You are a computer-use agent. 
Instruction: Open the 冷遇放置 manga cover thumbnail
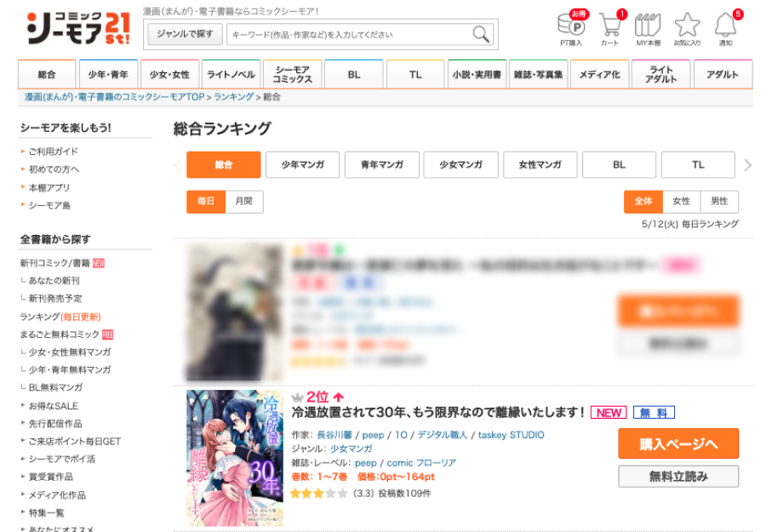(235, 458)
